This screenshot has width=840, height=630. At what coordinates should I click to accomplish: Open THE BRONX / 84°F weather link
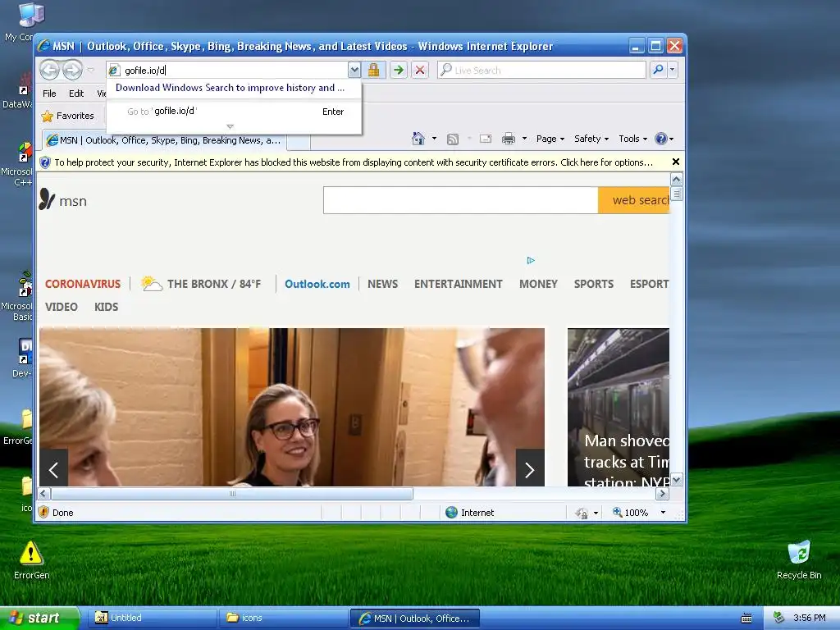202,284
